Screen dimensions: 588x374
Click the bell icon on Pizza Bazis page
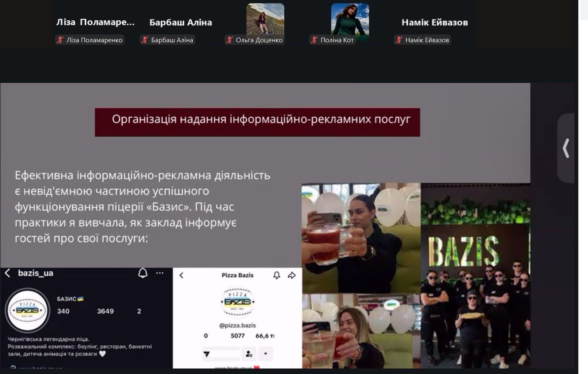click(x=277, y=275)
